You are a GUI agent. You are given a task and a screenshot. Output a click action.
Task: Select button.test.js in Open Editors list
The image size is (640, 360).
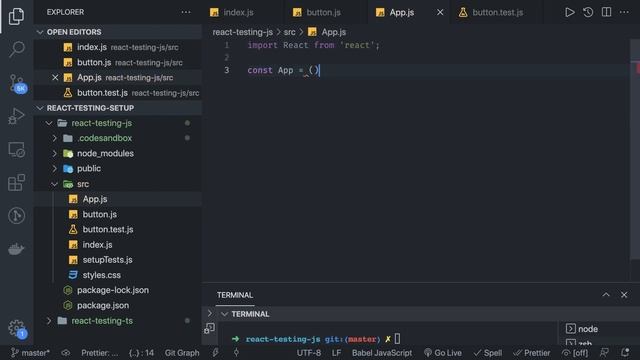[x=118, y=93]
